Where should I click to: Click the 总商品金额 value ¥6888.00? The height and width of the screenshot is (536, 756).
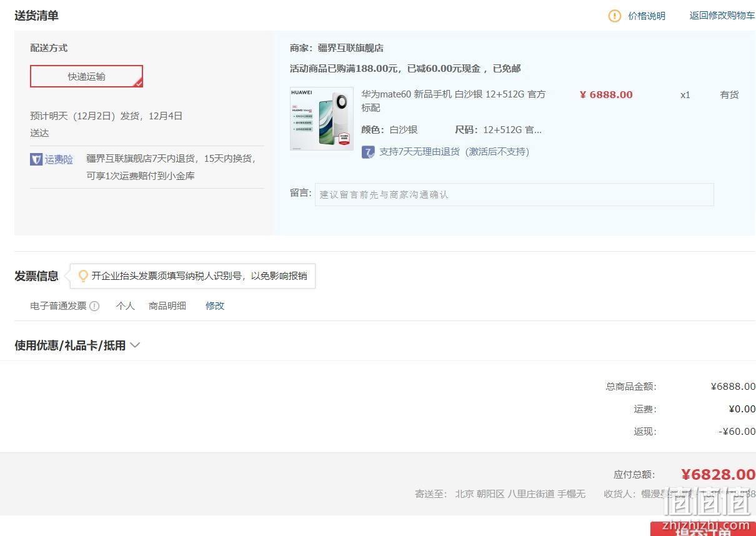(733, 387)
